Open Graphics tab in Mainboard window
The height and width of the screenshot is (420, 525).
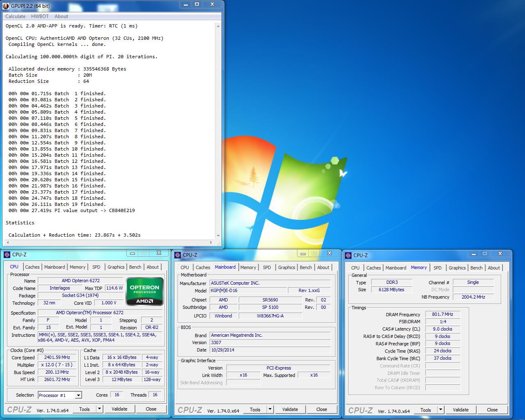click(x=287, y=267)
